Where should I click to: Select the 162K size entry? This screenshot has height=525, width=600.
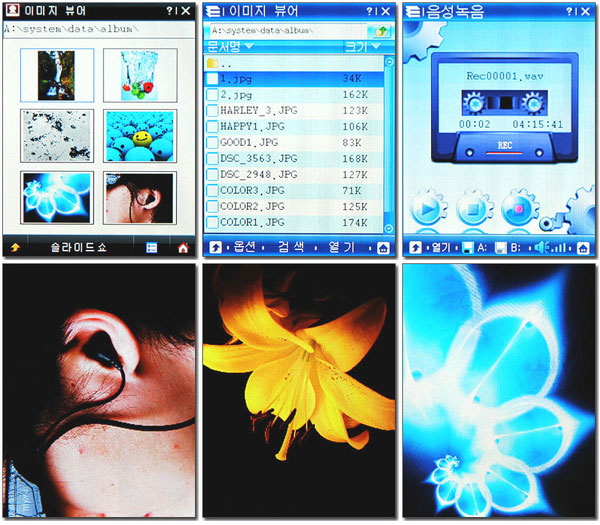(355, 95)
